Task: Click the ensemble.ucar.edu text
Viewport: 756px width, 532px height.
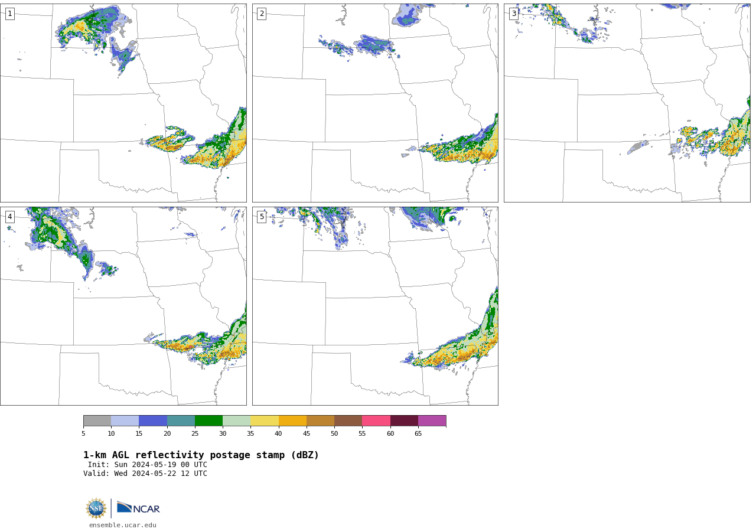Action: pyautogui.click(x=123, y=525)
